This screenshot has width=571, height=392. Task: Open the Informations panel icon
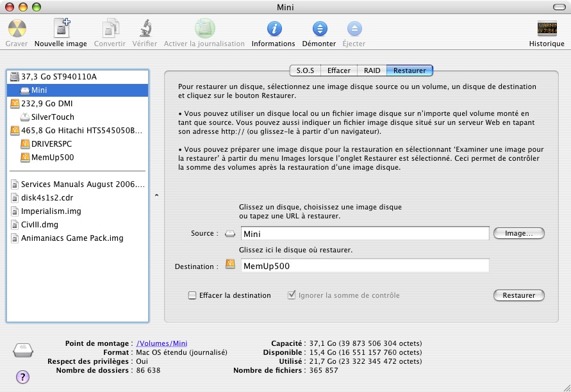(x=274, y=29)
